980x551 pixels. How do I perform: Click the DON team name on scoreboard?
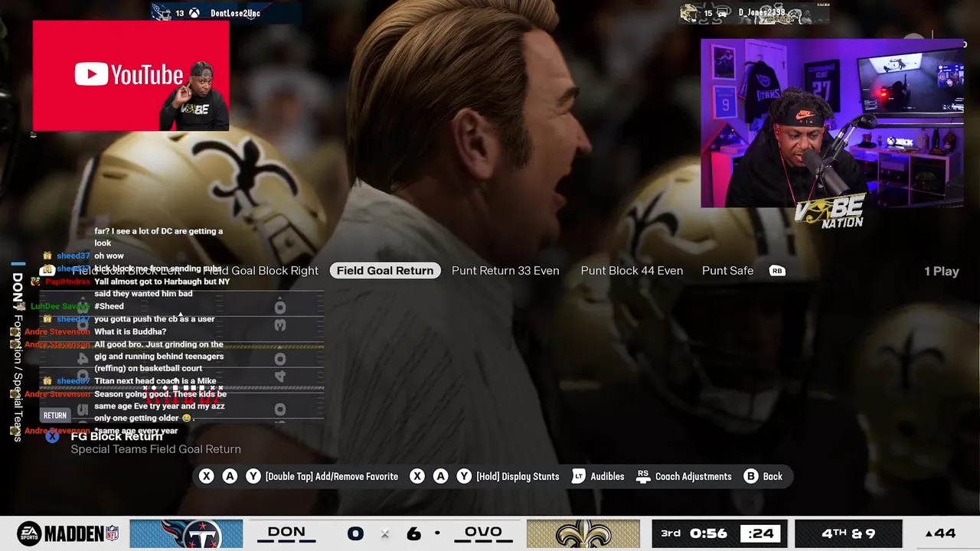(x=286, y=532)
